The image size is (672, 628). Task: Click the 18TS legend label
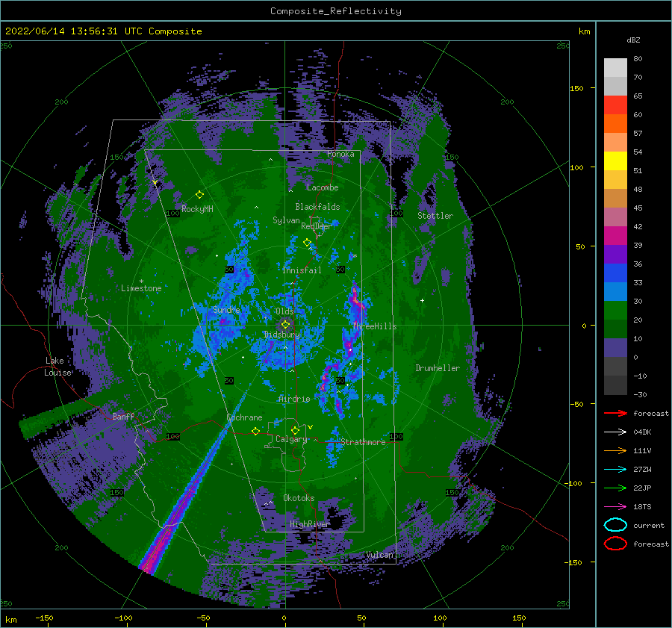pos(642,507)
